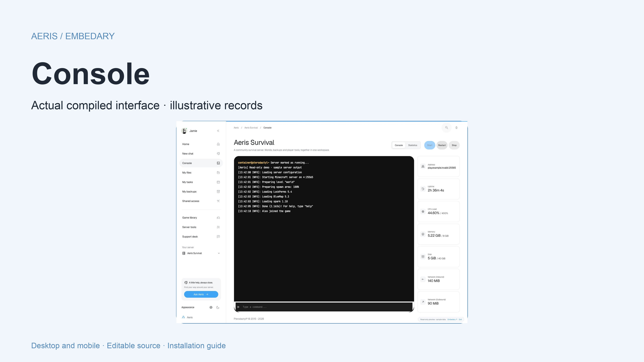Viewport: 644px width, 362px height.
Task: Open notifications bell icon
Action: point(457,128)
